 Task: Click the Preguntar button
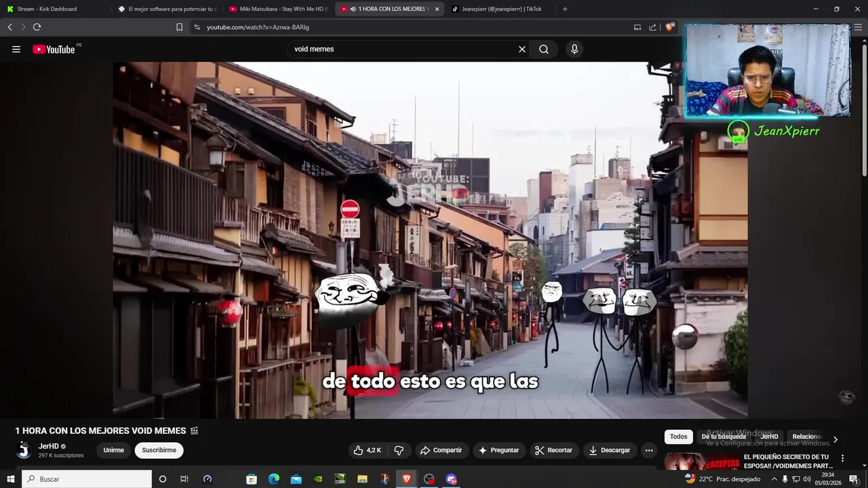click(x=498, y=450)
